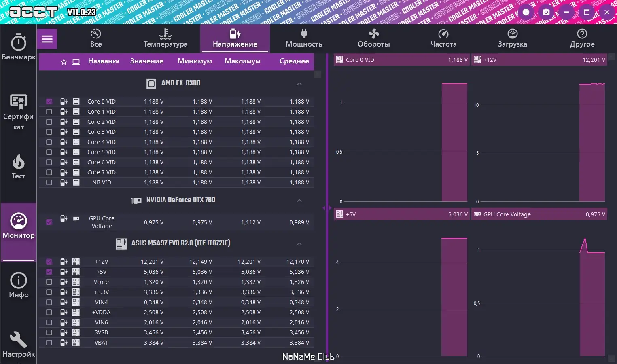Uncheck the +5V graph checkbox
The height and width of the screenshot is (364, 617).
pos(49,272)
